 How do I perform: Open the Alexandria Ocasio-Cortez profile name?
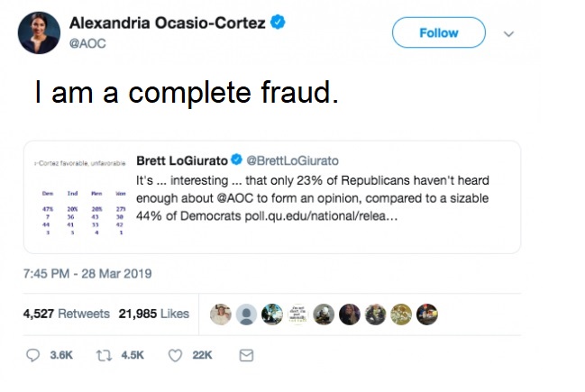[169, 23]
